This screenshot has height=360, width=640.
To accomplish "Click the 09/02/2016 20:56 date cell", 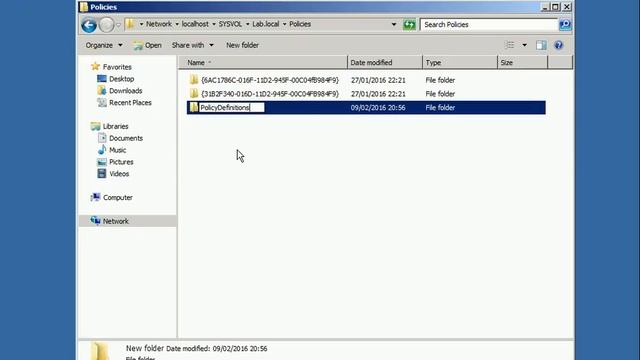I will pyautogui.click(x=378, y=108).
